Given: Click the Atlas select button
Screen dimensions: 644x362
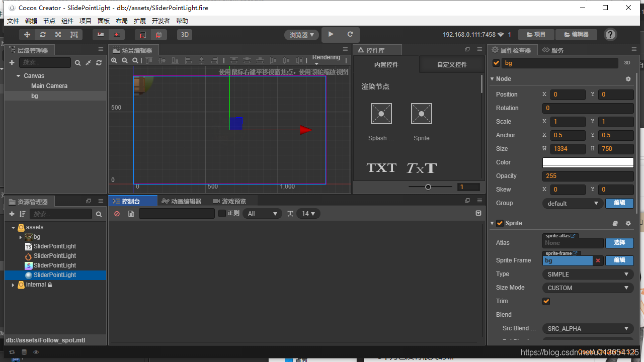Looking at the screenshot, I should pos(619,243).
